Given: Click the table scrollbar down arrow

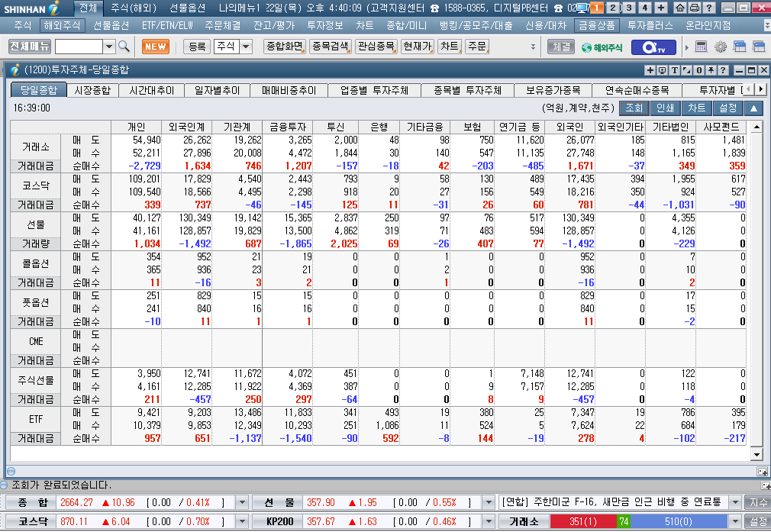Looking at the screenshot, I should click(x=757, y=455).
